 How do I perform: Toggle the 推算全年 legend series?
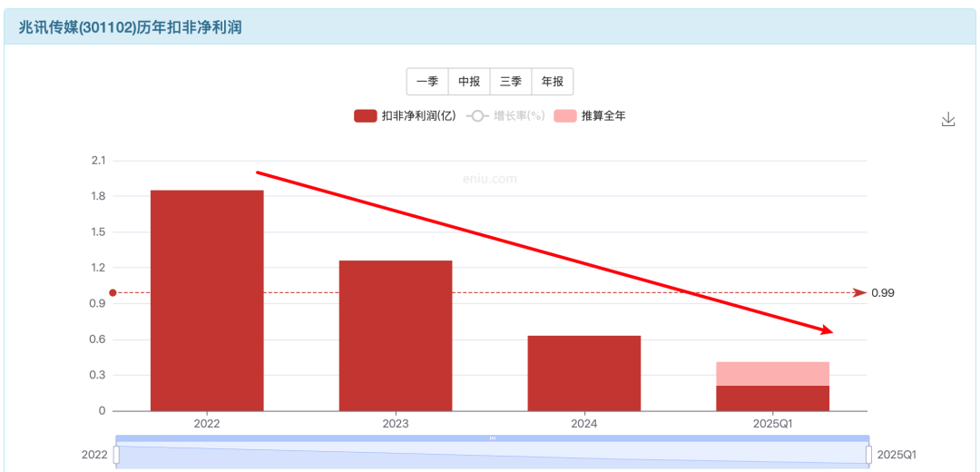click(590, 115)
